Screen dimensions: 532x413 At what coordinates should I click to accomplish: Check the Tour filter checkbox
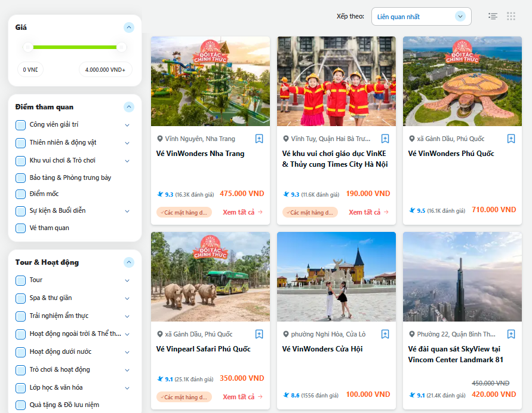point(20,280)
